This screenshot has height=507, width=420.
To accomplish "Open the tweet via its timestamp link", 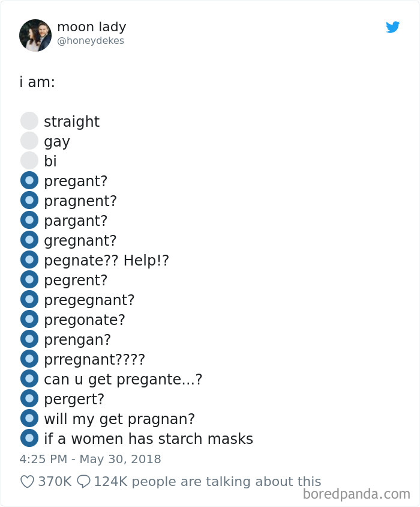I will (x=89, y=458).
